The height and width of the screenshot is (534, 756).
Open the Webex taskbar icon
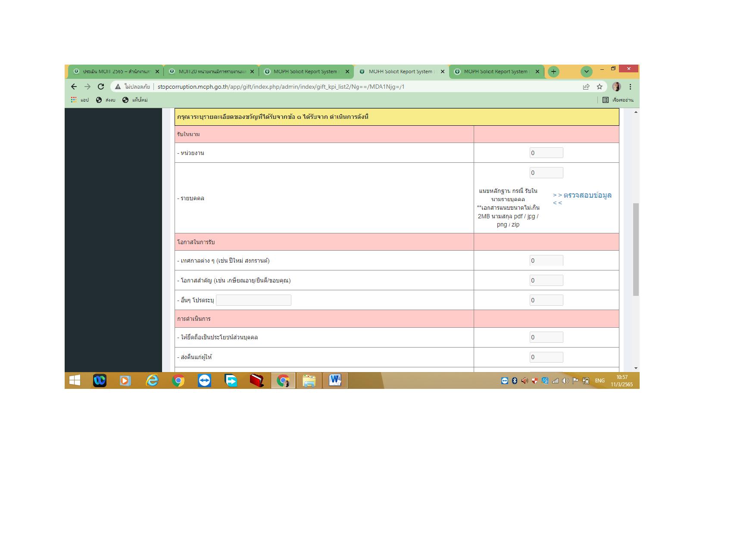(100, 380)
